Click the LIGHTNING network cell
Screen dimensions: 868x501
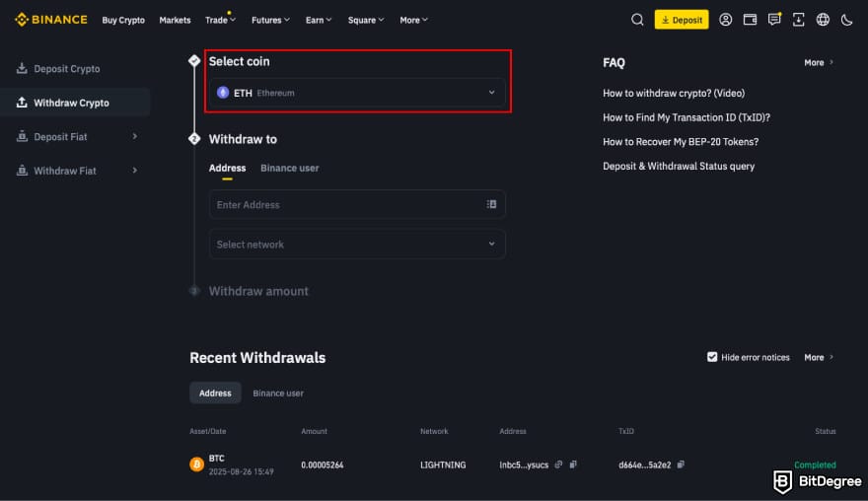[x=443, y=465]
